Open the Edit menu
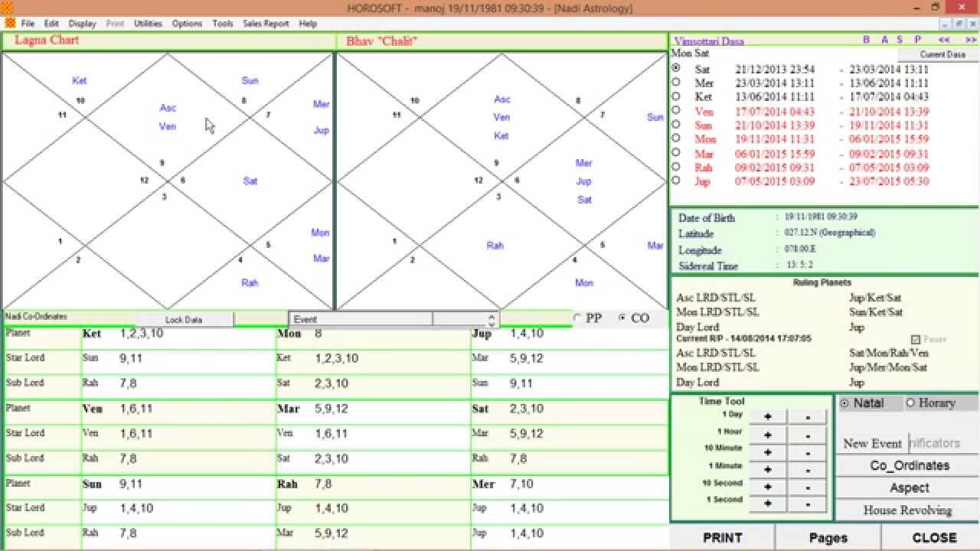Viewport: 980px width, 551px height. pyautogui.click(x=51, y=24)
